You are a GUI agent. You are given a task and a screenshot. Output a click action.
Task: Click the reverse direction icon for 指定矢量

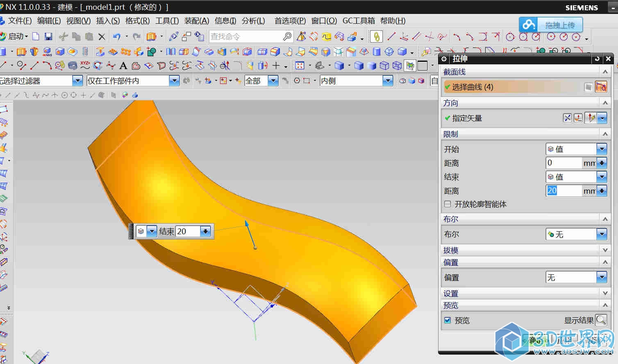[567, 118]
